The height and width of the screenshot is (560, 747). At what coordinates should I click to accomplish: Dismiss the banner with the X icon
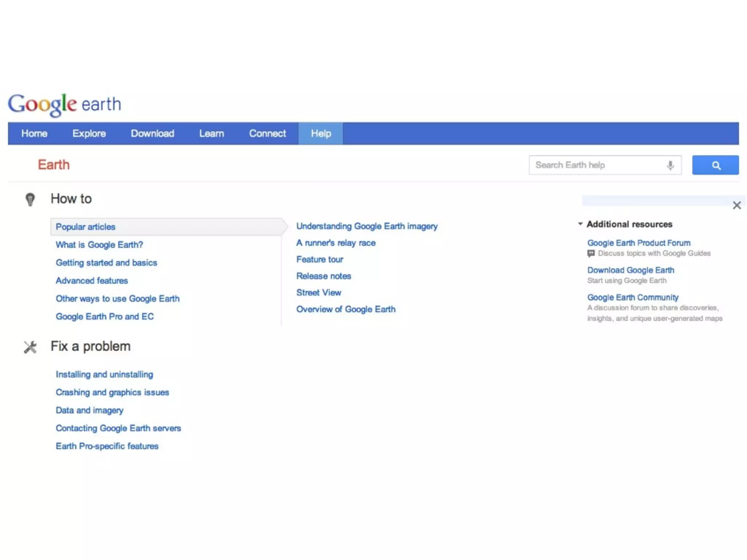coord(736,205)
